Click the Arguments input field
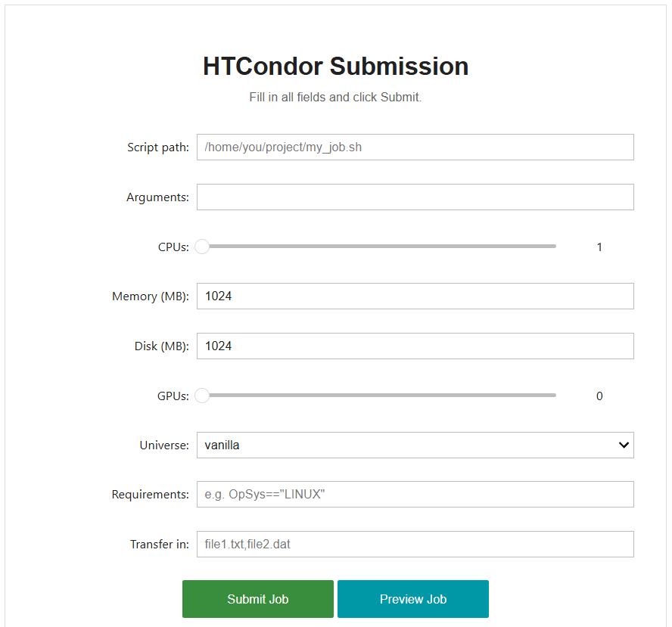Image resolution: width=672 pixels, height=627 pixels. (x=415, y=197)
